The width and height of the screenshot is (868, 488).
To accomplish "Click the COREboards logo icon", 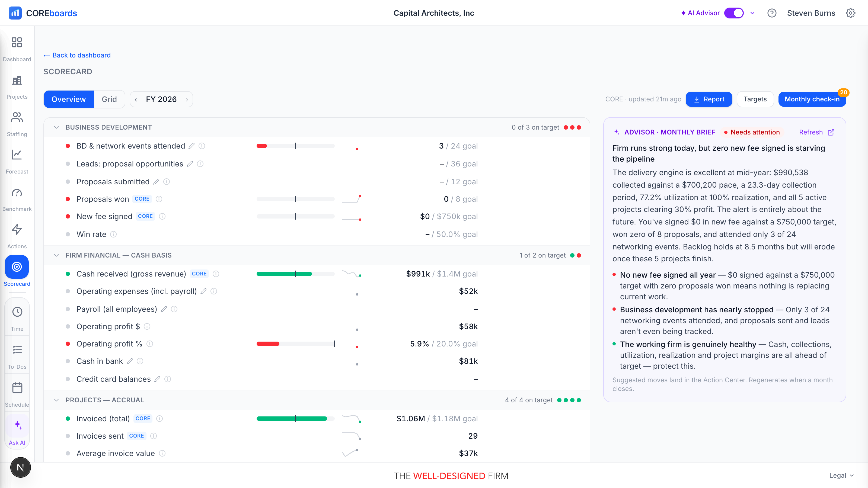I will tap(15, 13).
